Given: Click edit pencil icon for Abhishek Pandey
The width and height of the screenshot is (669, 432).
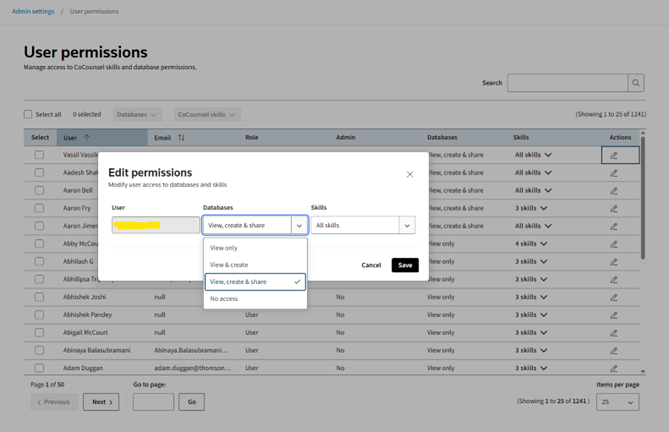Looking at the screenshot, I should point(614,315).
